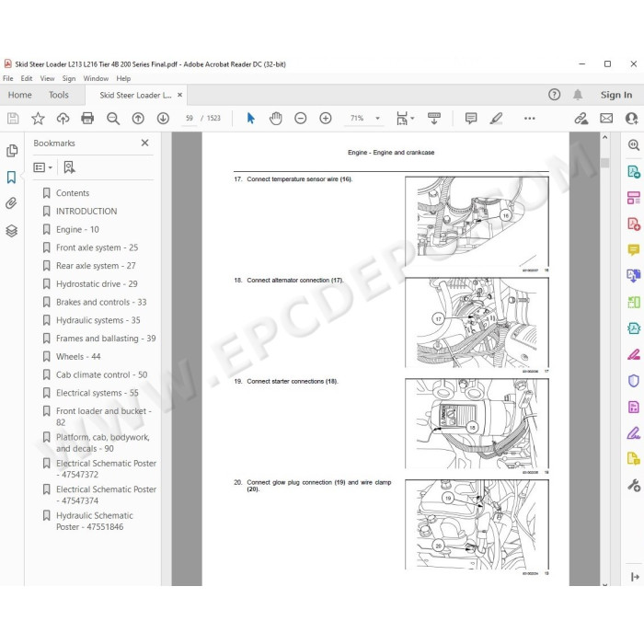Open bookmark options dropdown
The height and width of the screenshot is (644, 644).
[x=42, y=167]
